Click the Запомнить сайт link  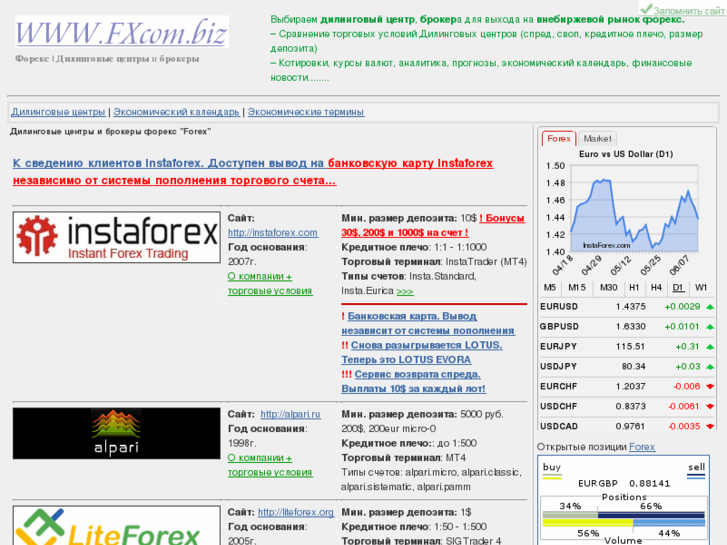tap(689, 11)
